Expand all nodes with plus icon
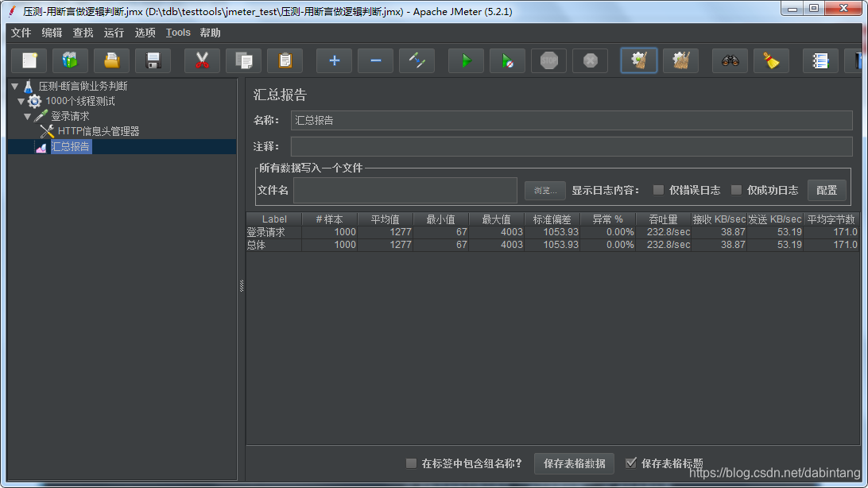 tap(335, 60)
